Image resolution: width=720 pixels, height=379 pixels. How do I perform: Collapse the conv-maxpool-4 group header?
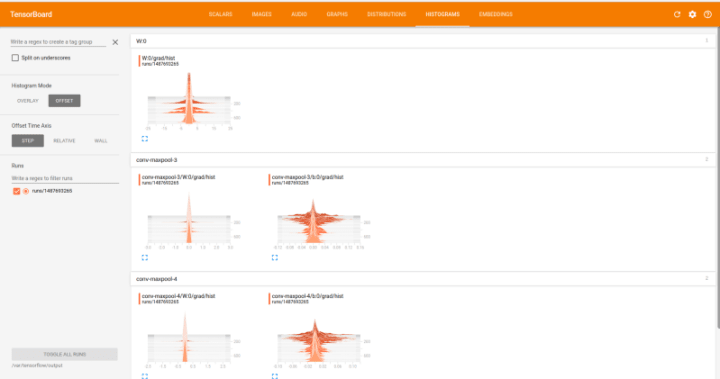pos(422,279)
